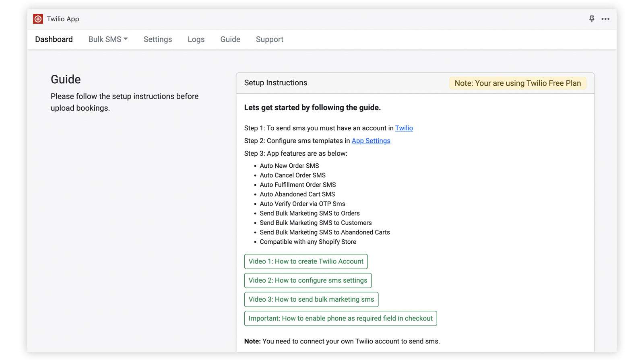Click Important: enable phone as required field button
The height and width of the screenshot is (362, 644).
[340, 319]
